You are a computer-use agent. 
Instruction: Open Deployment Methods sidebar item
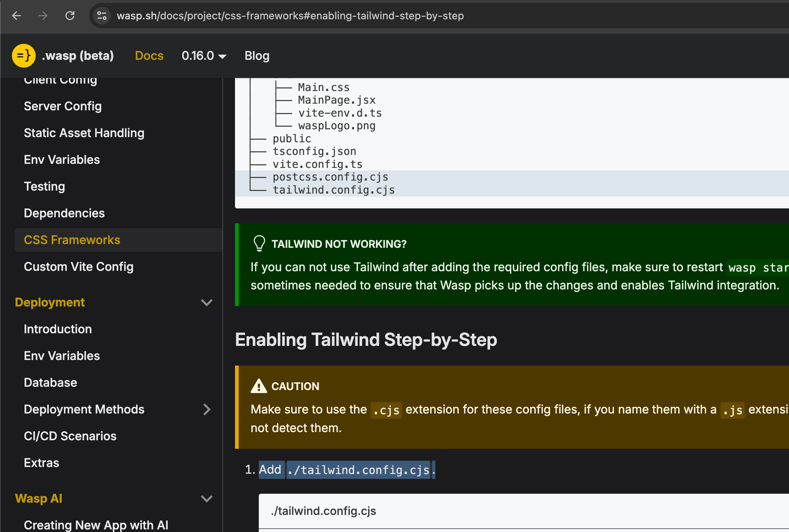click(x=84, y=409)
